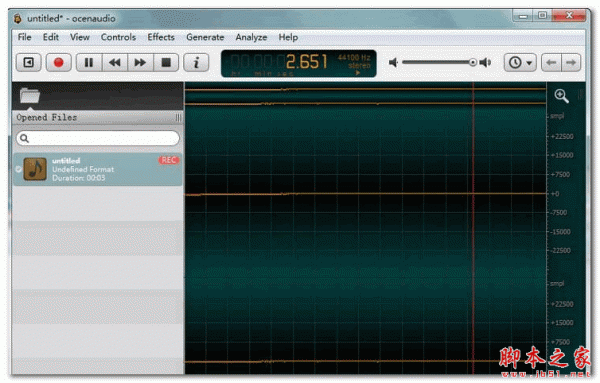Click the music note file thumbnail

[x=35, y=169]
